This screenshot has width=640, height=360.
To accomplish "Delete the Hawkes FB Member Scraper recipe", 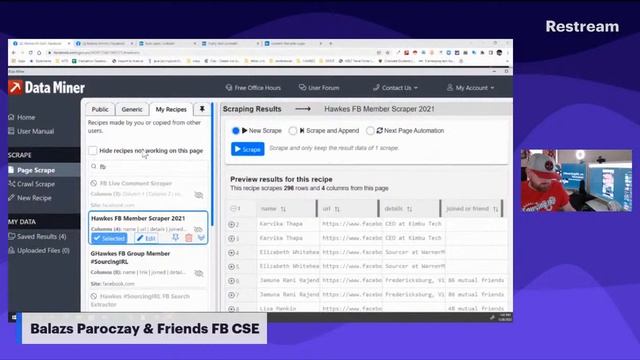I will [x=189, y=238].
